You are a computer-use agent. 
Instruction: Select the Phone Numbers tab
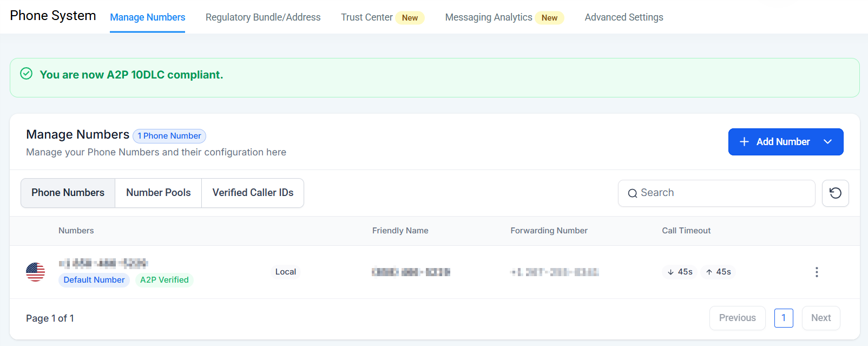(68, 193)
